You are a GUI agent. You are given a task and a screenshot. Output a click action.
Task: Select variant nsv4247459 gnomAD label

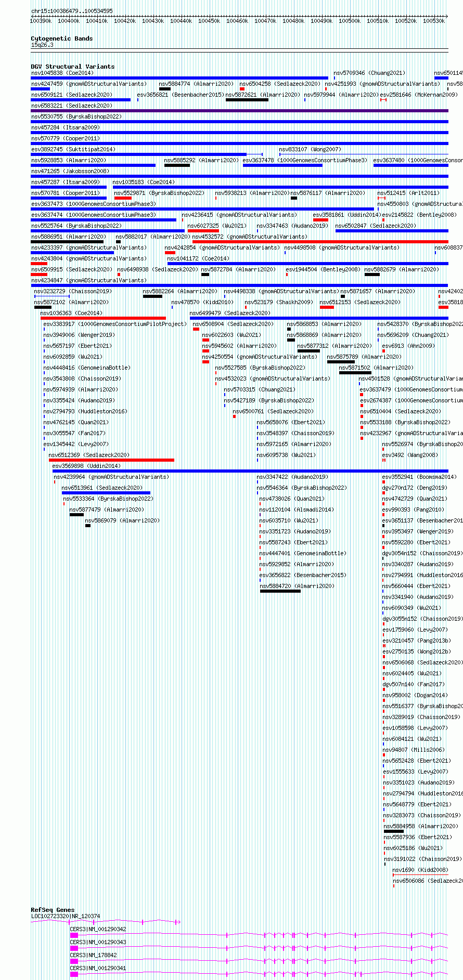tap(89, 84)
